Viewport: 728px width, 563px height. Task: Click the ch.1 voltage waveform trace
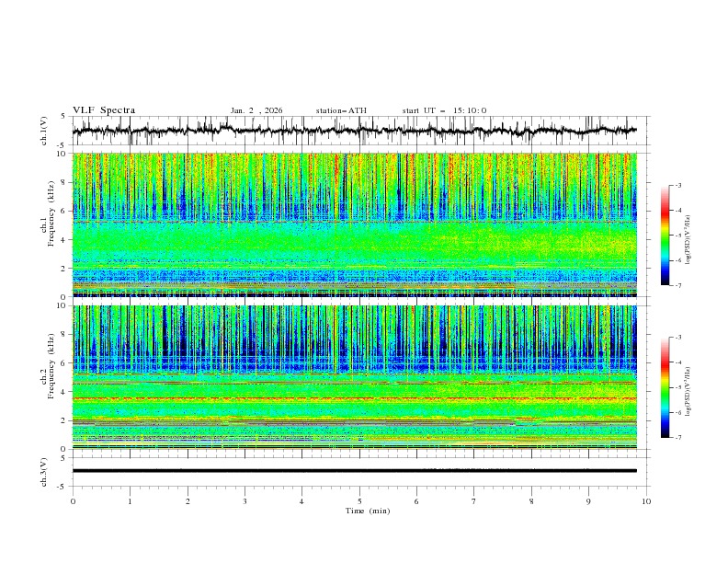354,131
